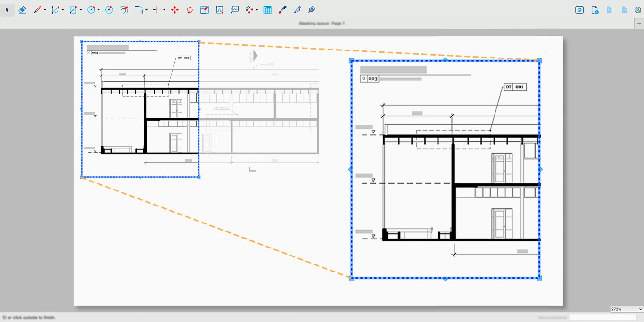This screenshot has height=322, width=644.
Task: Click the Measurements input box
Action: pyautogui.click(x=603, y=318)
